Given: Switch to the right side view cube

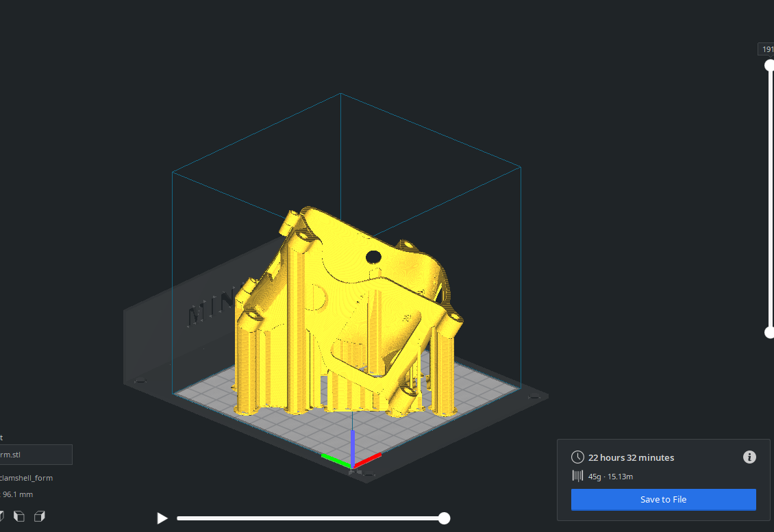Looking at the screenshot, I should click(x=40, y=516).
